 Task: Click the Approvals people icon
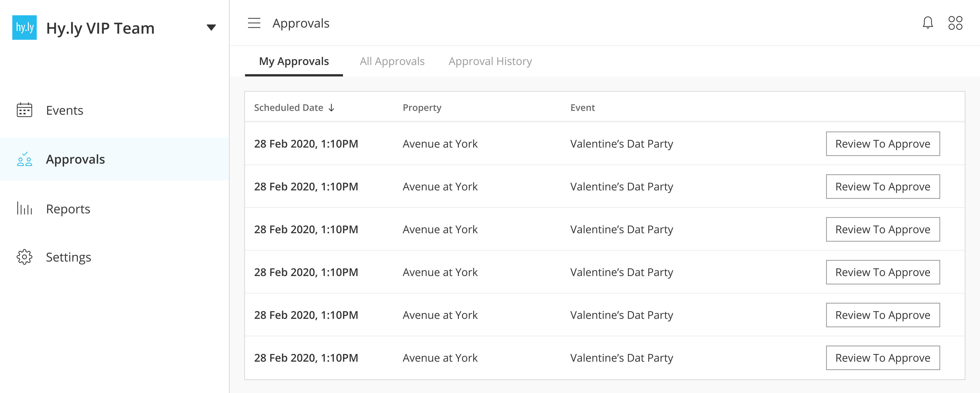(24, 159)
